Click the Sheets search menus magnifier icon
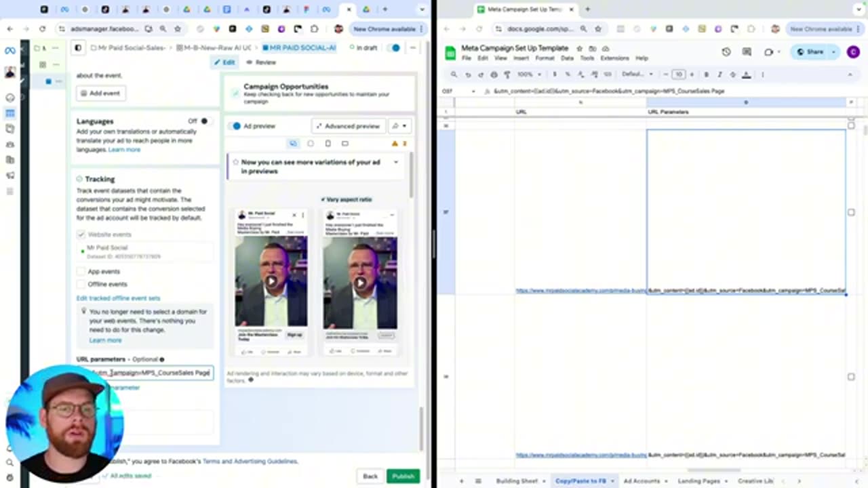 [x=454, y=75]
